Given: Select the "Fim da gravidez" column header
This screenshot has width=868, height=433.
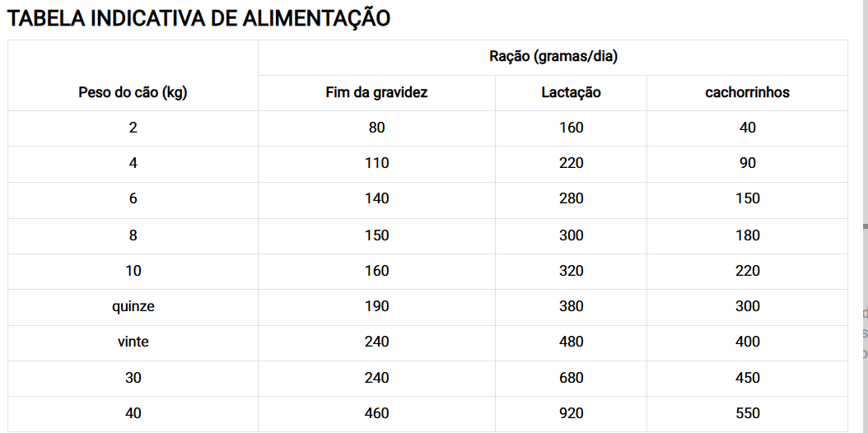Looking at the screenshot, I should point(376,92).
